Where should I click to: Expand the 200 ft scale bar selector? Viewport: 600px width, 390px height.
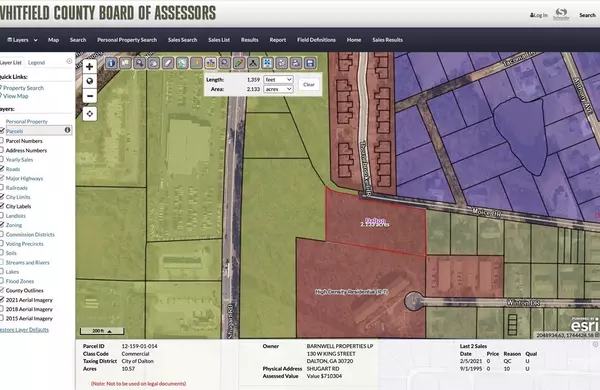tap(102, 331)
